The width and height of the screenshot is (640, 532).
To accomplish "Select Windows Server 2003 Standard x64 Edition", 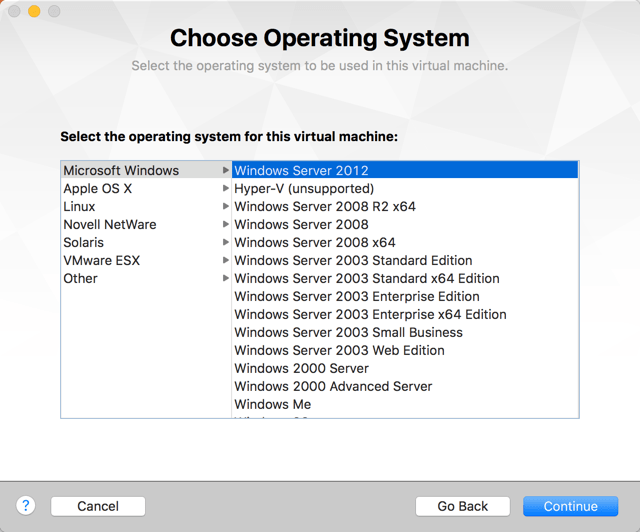I will click(367, 279).
